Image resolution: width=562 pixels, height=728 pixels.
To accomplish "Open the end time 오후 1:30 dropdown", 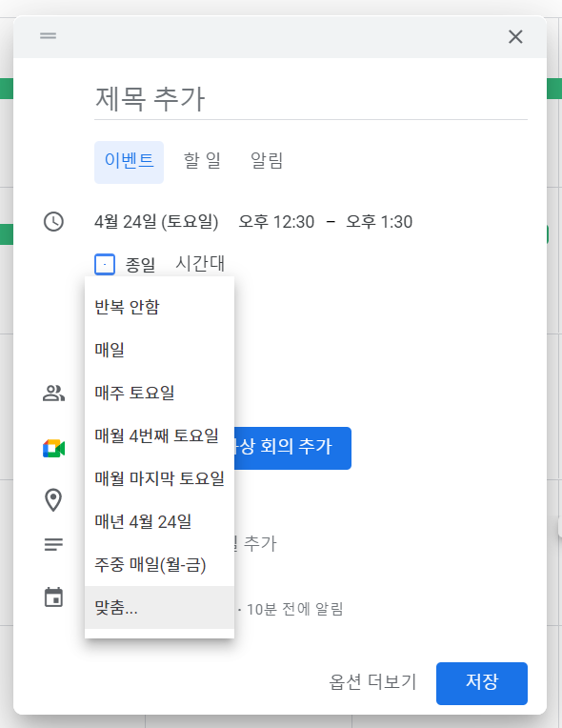I will click(x=379, y=222).
